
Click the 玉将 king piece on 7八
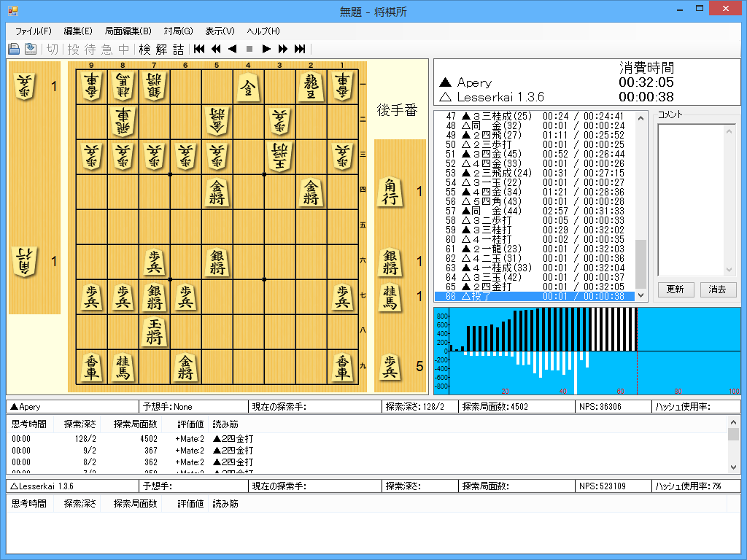[155, 332]
